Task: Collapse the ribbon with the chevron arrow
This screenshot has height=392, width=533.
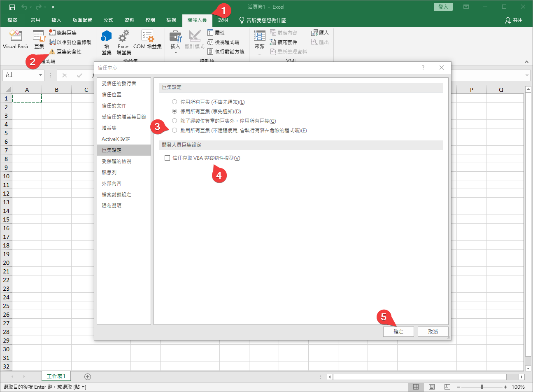Action: tap(526, 62)
